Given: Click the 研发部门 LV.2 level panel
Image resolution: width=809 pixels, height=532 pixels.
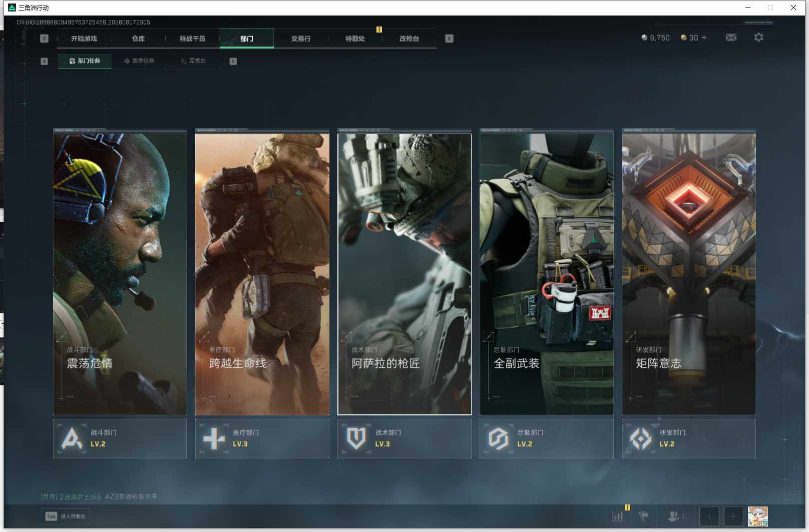Looking at the screenshot, I should (689, 438).
